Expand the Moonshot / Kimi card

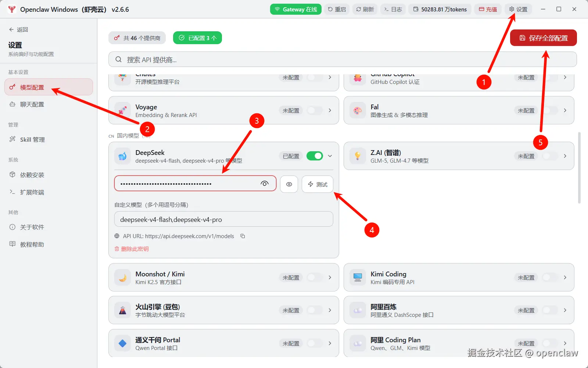tap(330, 277)
